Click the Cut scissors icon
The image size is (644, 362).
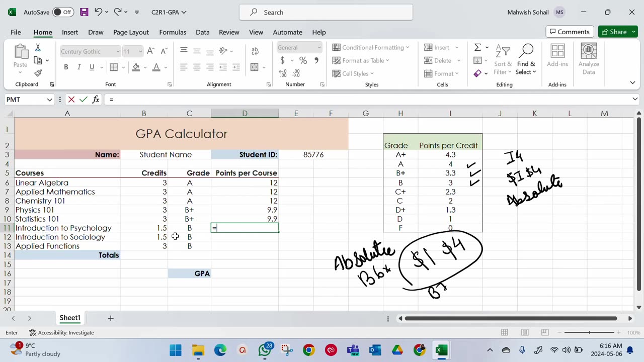click(38, 48)
